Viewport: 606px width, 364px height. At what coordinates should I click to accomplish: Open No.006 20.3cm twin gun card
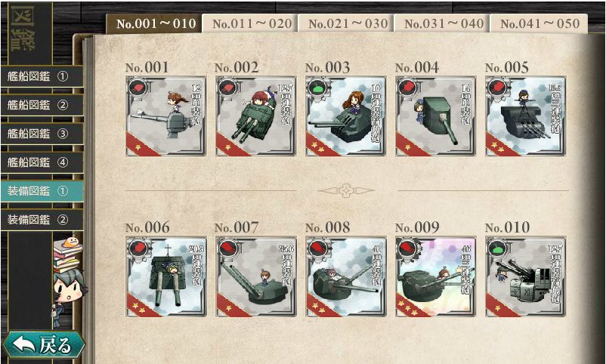coord(165,276)
